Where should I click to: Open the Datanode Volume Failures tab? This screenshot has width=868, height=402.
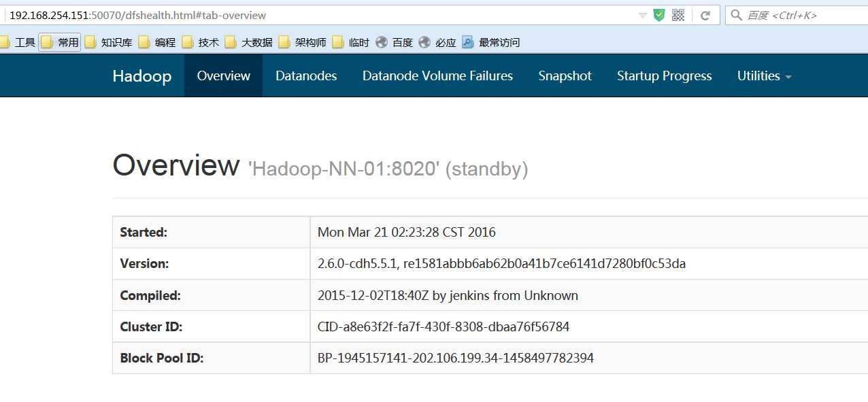(437, 76)
